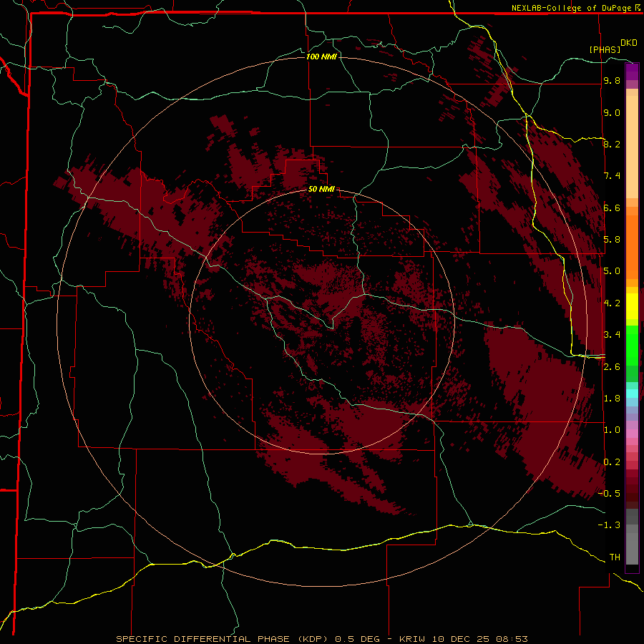644x644 pixels.
Task: Select the 9.0 value on the color scale
Action: (x=612, y=112)
